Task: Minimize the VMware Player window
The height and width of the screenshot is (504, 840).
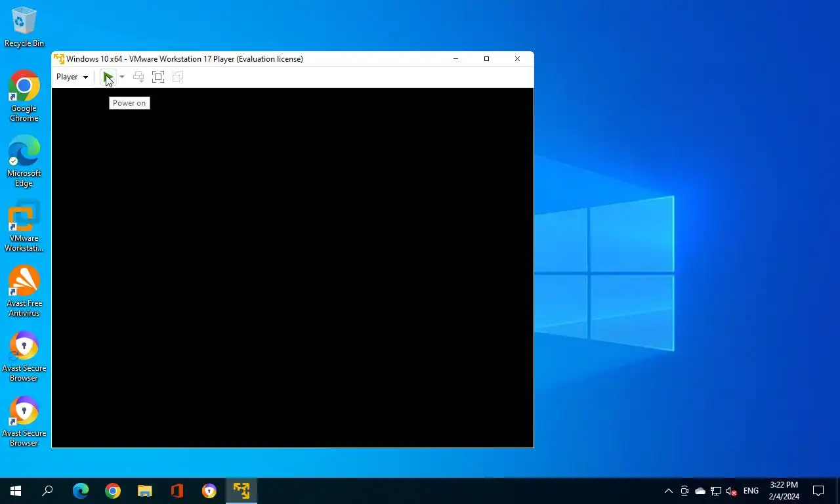Action: tap(456, 59)
